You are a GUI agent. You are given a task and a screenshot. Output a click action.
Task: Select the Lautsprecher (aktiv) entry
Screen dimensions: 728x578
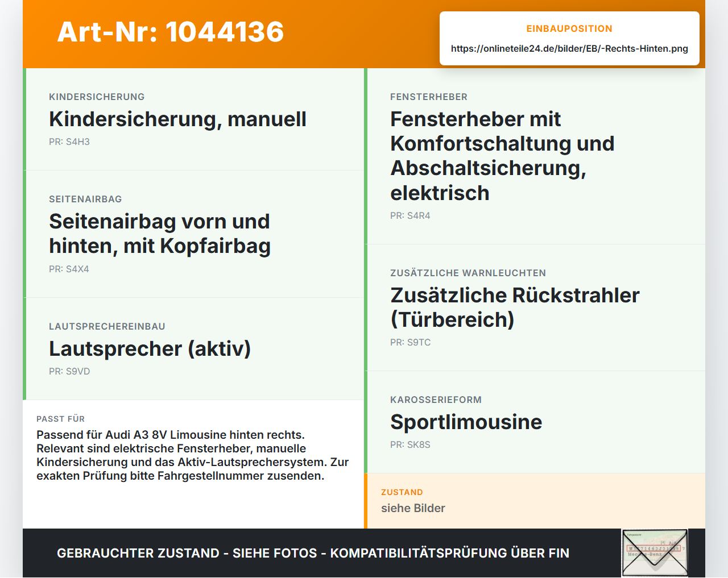point(150,349)
